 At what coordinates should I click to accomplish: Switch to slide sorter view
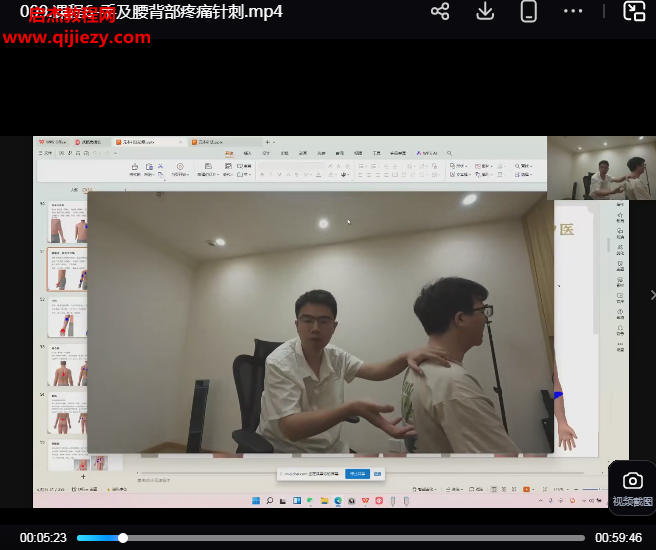(x=504, y=489)
